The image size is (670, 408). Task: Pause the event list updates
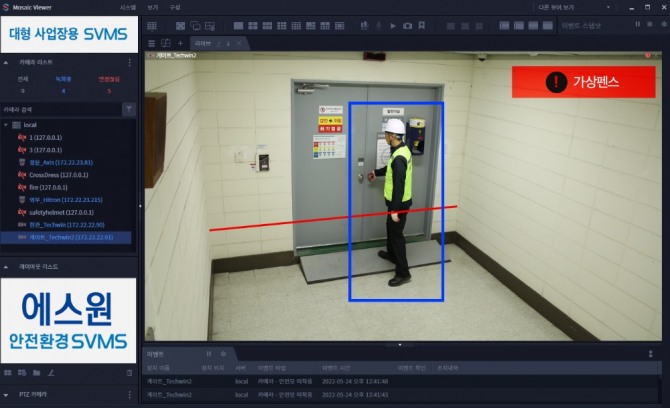(x=209, y=354)
